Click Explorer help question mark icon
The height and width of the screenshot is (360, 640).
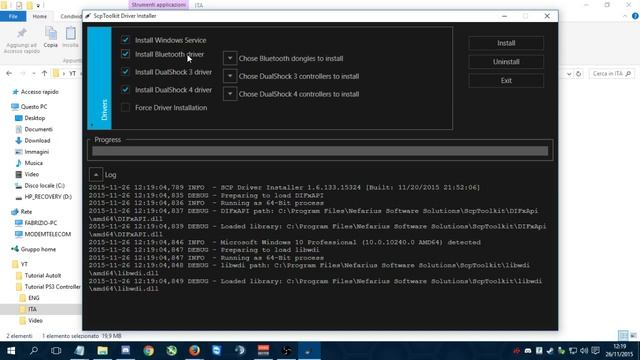click(x=635, y=16)
